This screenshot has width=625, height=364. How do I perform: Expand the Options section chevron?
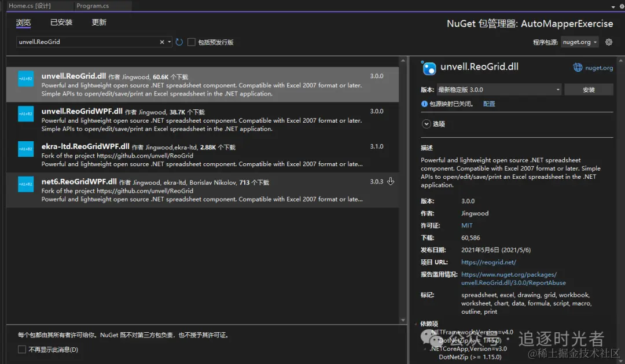[426, 124]
